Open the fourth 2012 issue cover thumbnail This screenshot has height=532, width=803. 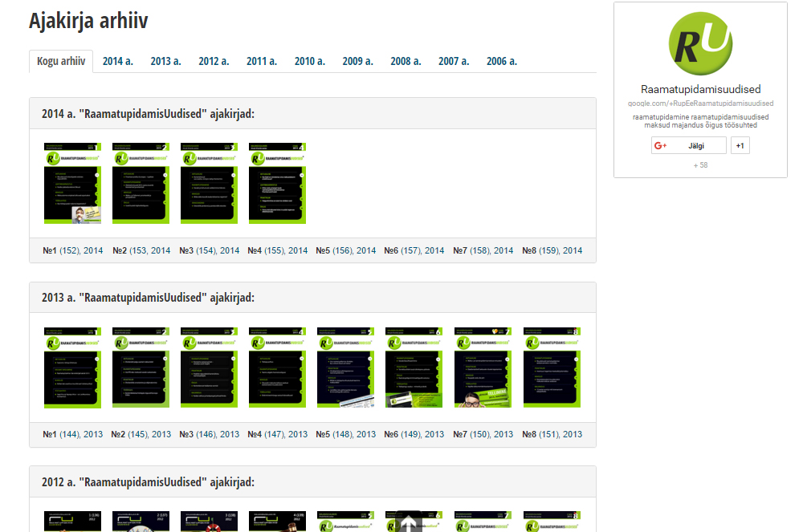[x=278, y=522]
